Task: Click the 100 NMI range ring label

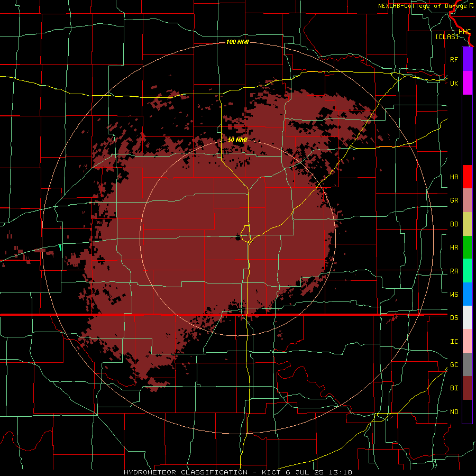Action: [x=237, y=42]
